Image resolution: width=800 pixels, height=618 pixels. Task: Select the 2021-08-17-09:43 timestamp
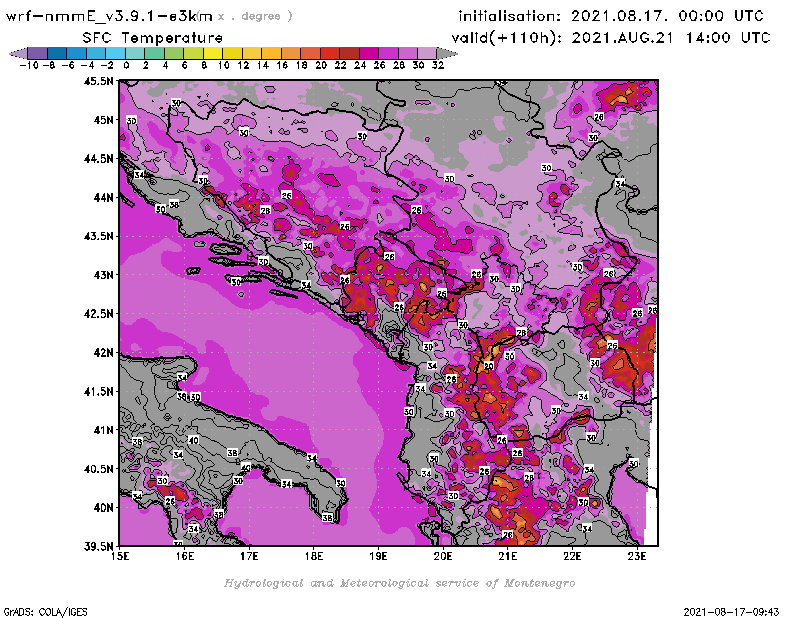pyautogui.click(x=731, y=612)
